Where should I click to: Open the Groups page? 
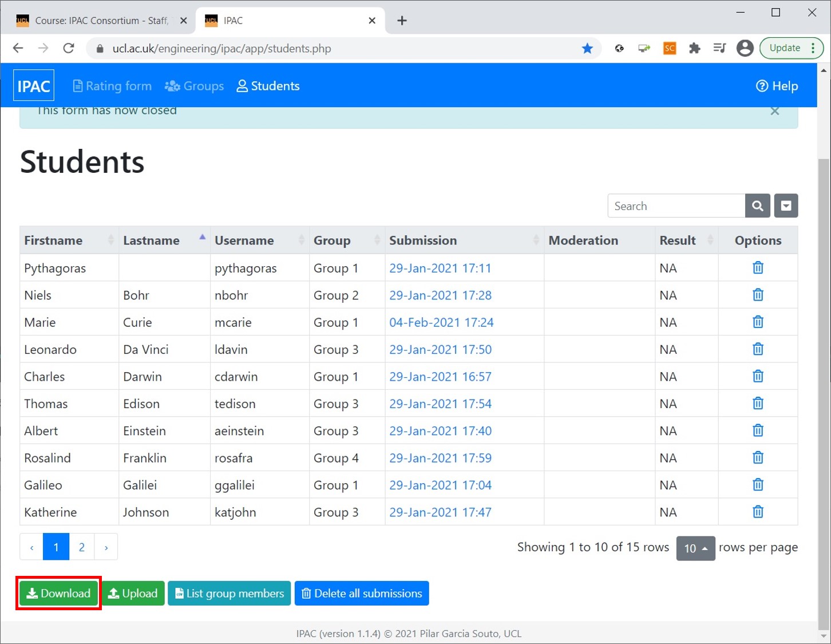194,86
